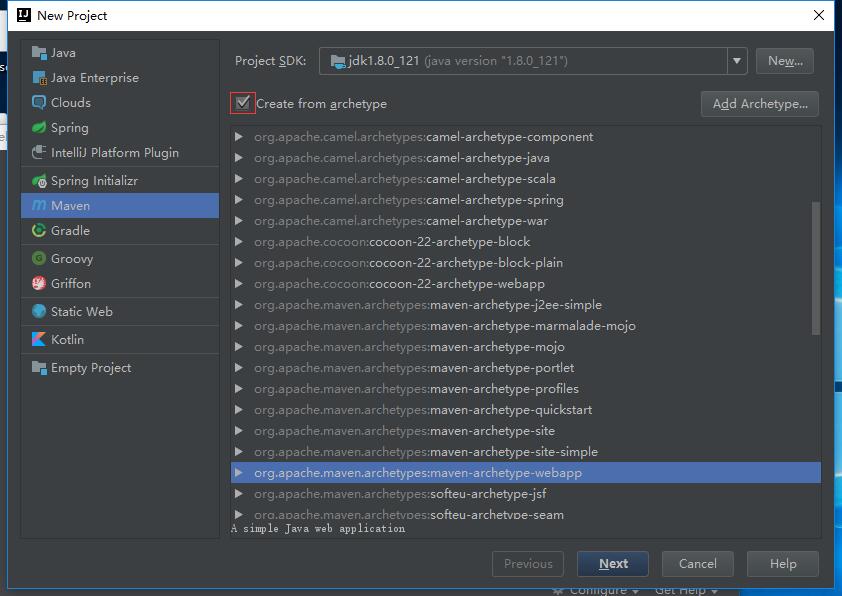Choose the Kotlin icon in sidebar

(39, 340)
